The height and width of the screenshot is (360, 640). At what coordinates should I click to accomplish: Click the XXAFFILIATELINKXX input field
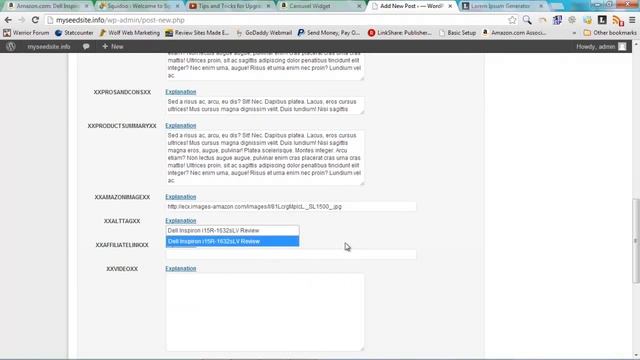click(x=291, y=254)
